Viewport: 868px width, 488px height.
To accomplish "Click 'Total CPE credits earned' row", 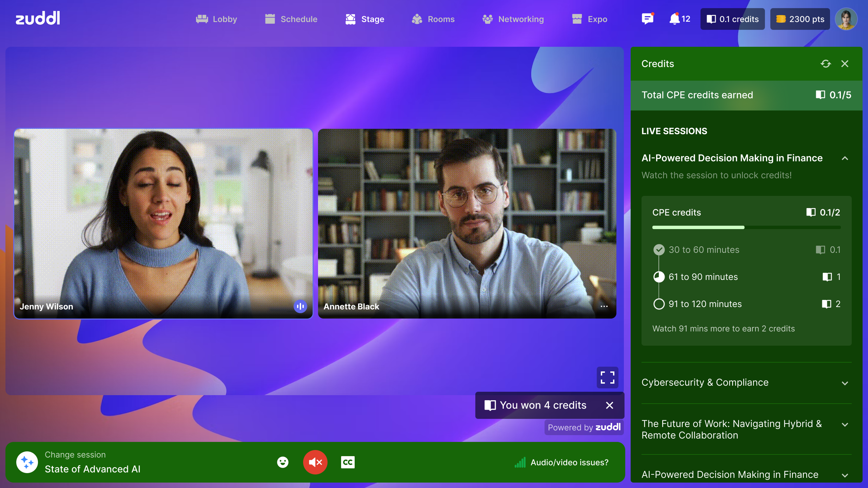I will coord(746,95).
